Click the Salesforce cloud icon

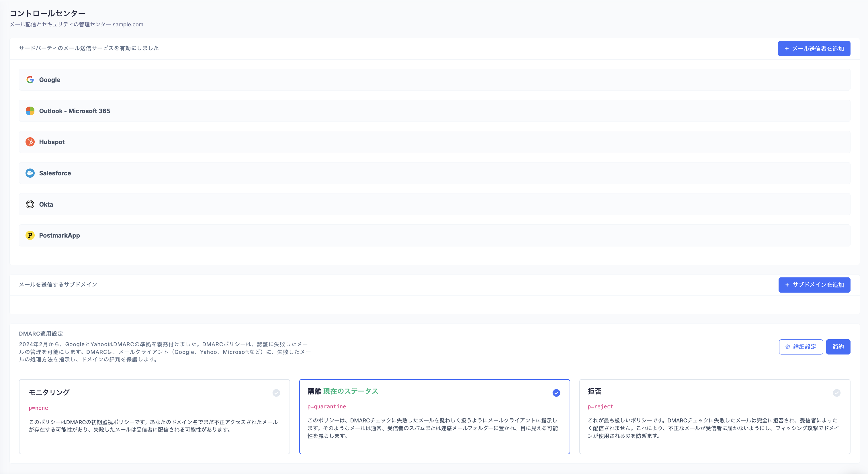(x=30, y=173)
